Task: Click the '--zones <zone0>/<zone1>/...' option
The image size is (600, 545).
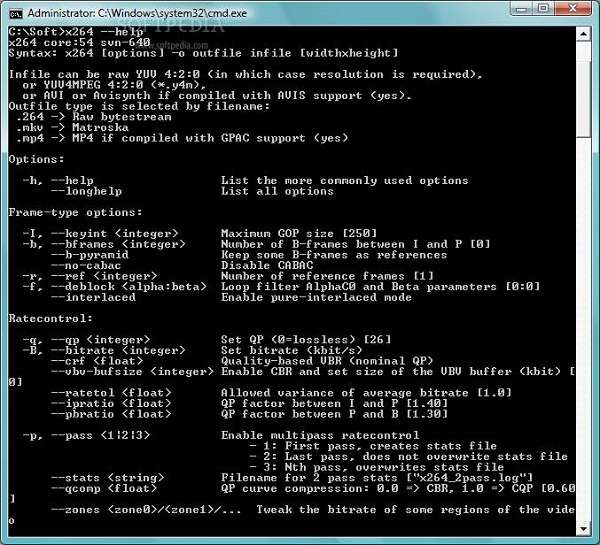Action: pyautogui.click(x=146, y=510)
